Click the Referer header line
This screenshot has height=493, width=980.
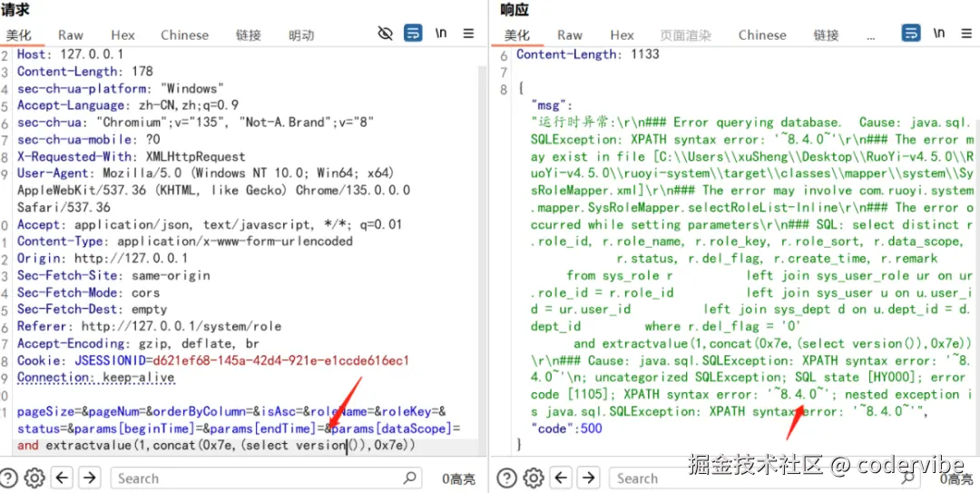click(x=150, y=327)
